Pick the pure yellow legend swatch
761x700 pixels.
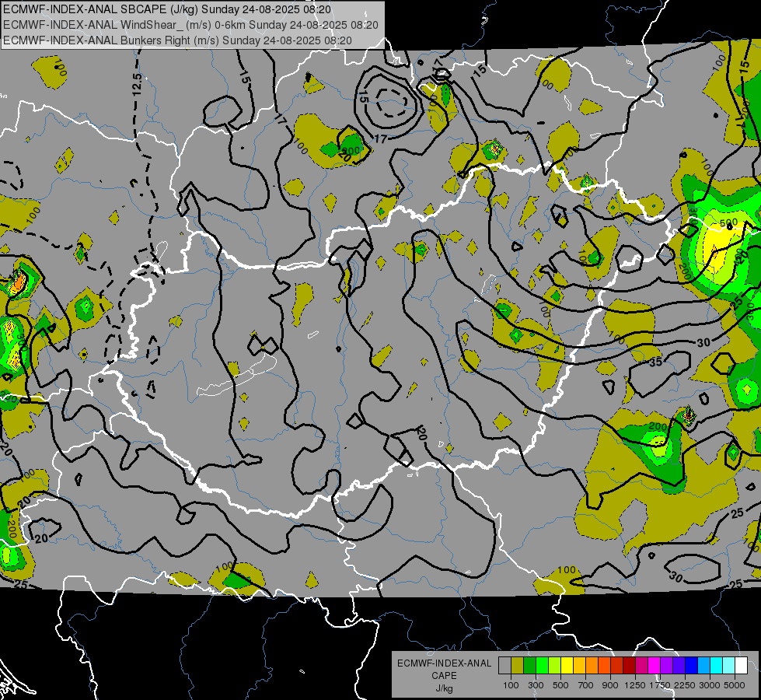(567, 665)
